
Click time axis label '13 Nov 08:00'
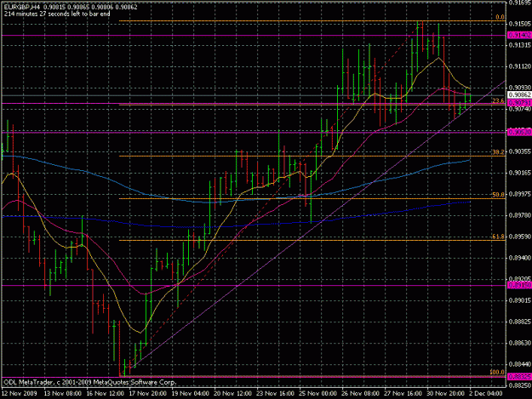(x=63, y=394)
